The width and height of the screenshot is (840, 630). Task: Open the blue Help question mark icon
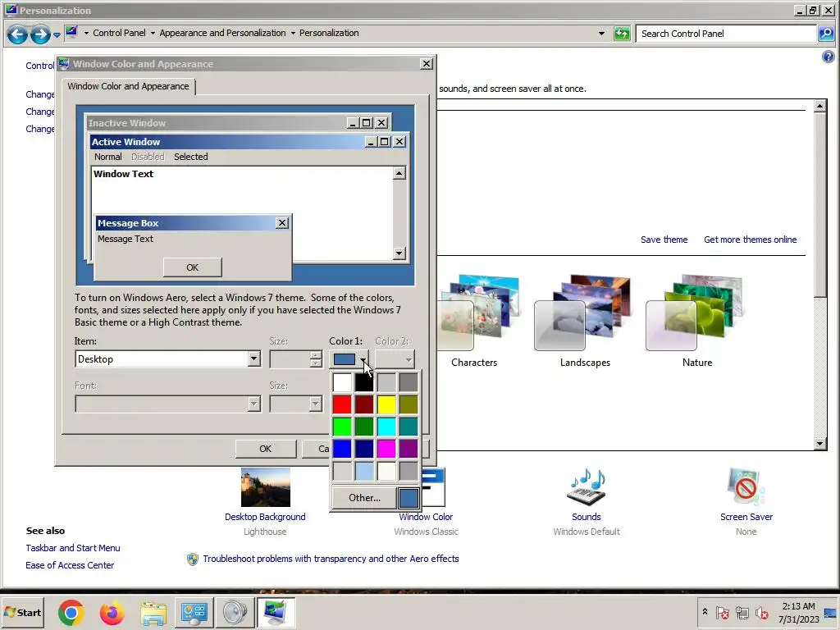pyautogui.click(x=828, y=57)
